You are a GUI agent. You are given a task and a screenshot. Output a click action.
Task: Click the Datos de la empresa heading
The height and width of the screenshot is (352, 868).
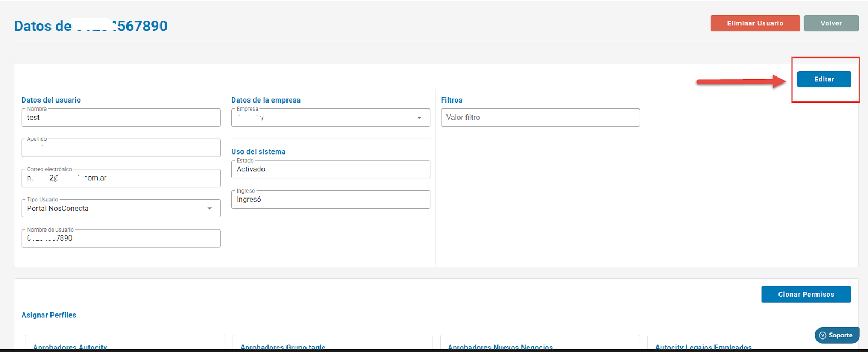266,100
